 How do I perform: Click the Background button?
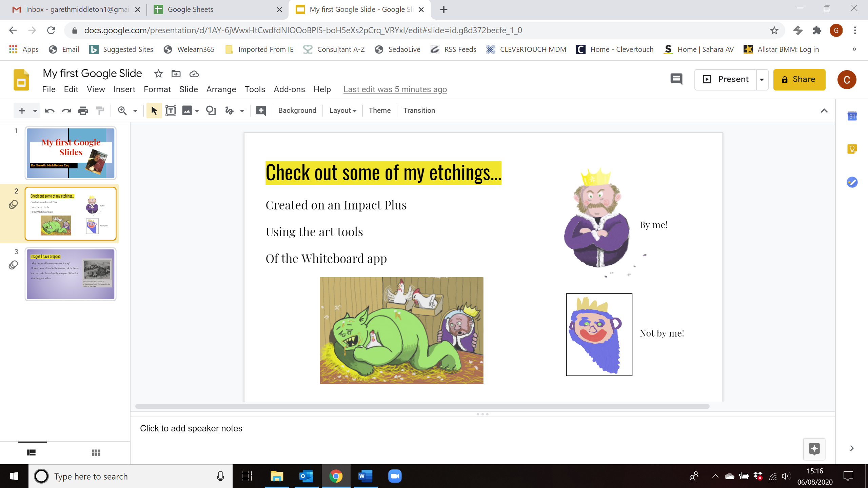pos(297,110)
